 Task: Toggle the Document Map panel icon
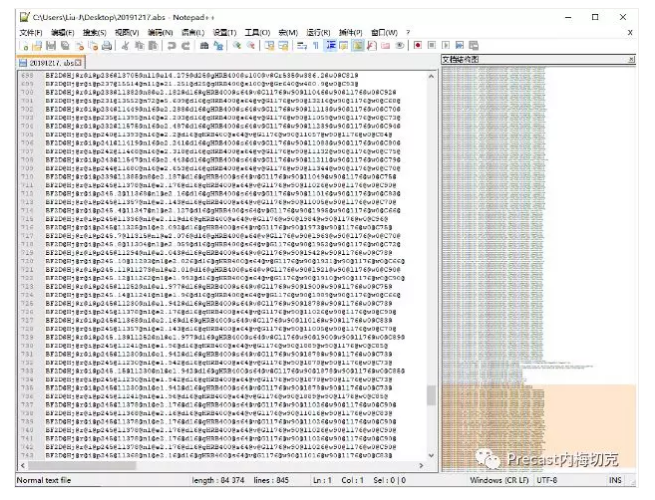click(358, 46)
